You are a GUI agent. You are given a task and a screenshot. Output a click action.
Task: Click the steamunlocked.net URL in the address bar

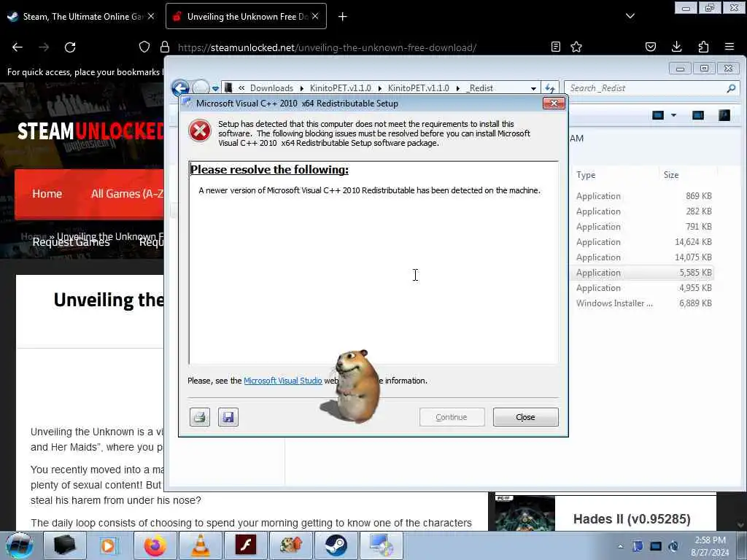coord(327,47)
